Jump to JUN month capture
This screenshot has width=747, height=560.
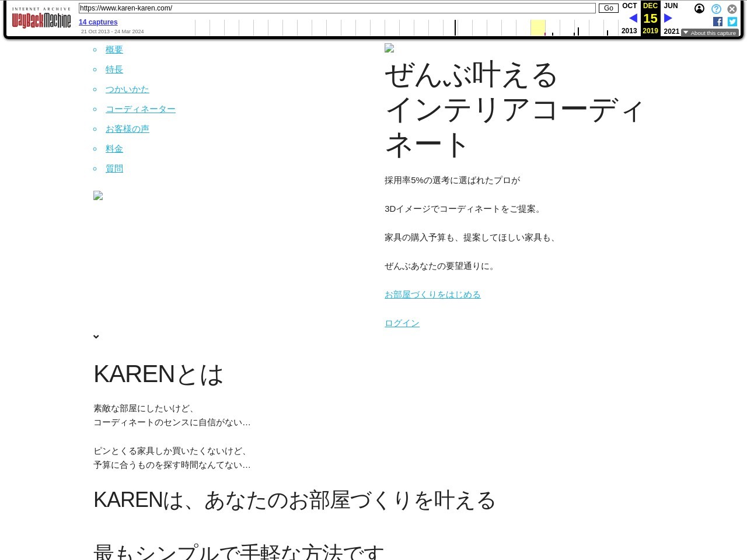[671, 6]
